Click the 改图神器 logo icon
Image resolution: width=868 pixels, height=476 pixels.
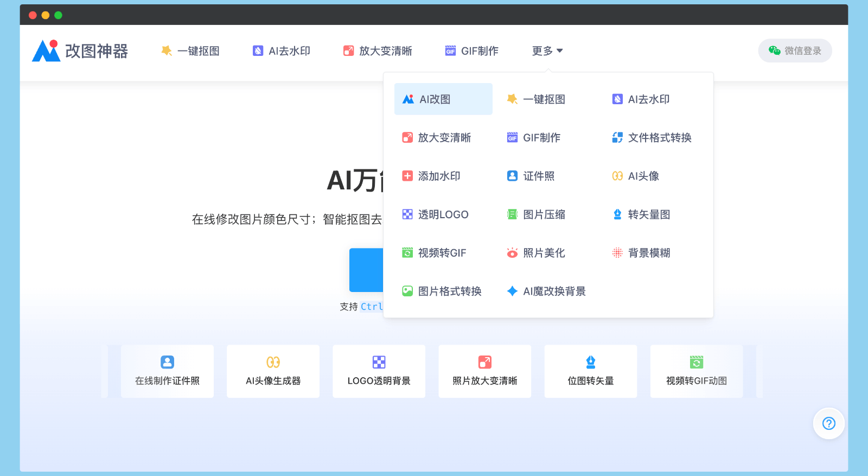tap(46, 50)
